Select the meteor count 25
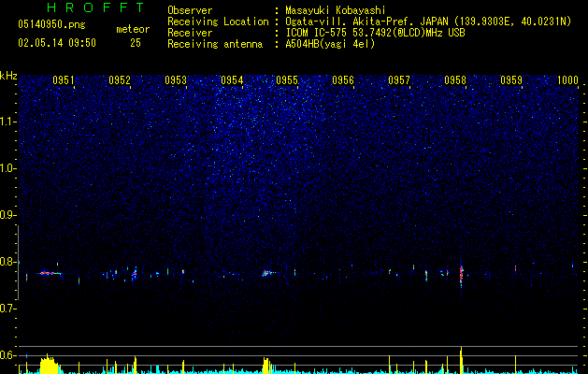 [x=136, y=43]
